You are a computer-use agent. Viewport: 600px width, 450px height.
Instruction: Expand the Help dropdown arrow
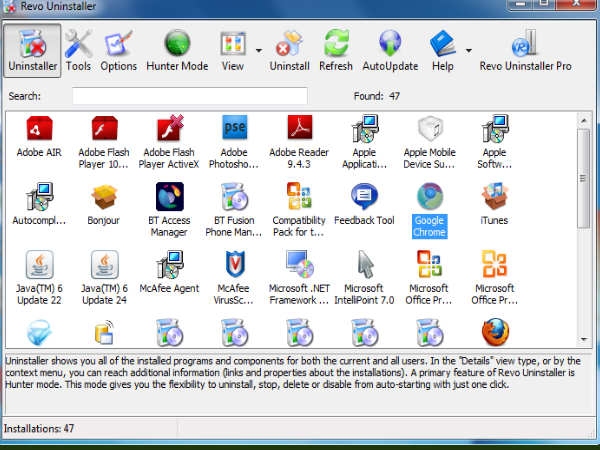click(469, 51)
